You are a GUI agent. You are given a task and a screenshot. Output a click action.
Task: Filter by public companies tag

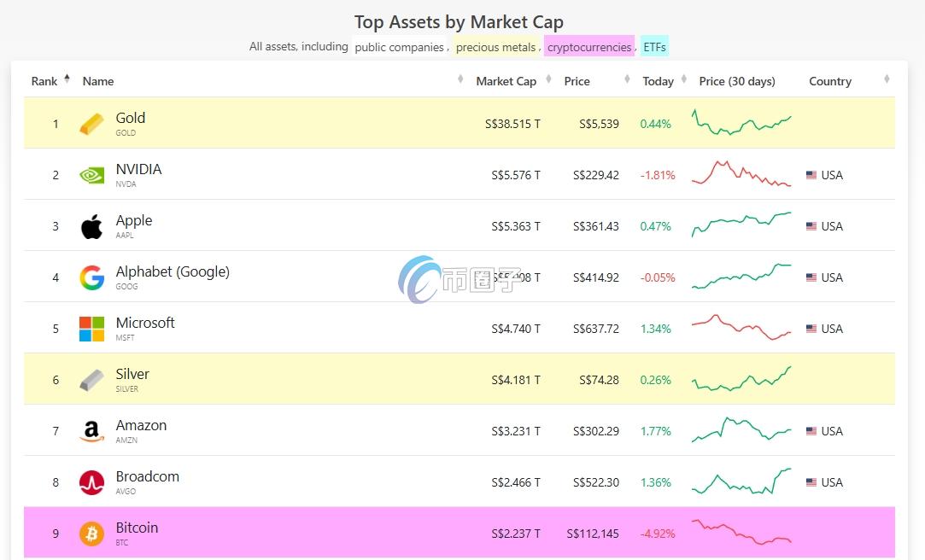click(x=399, y=47)
